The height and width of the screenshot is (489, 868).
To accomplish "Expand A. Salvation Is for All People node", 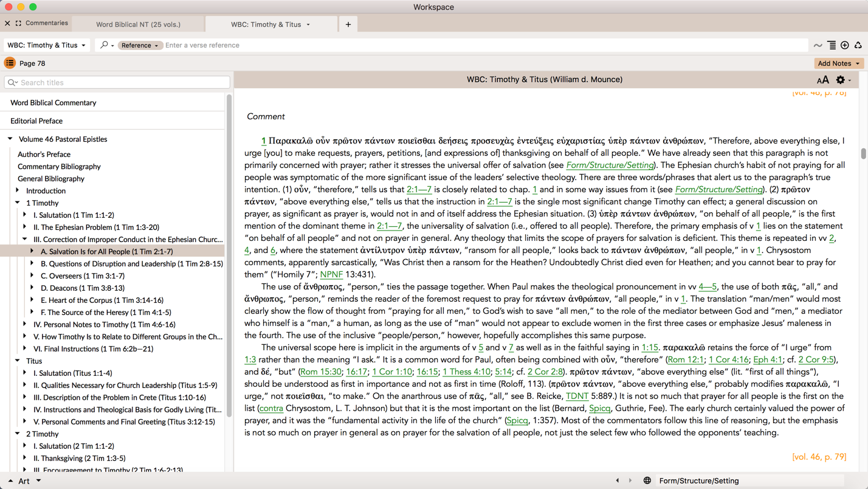I will pyautogui.click(x=32, y=251).
